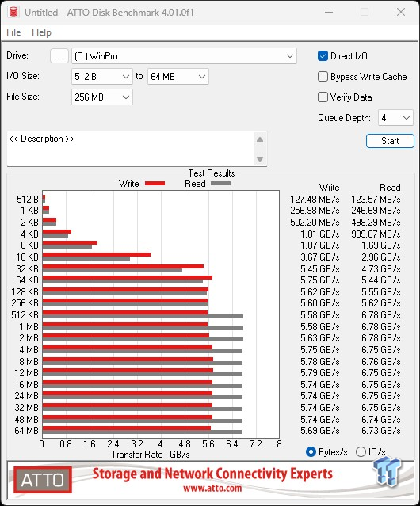Screen dimensions: 420x506
Task: Click the 502.20 MB/s write value
Action: point(315,223)
